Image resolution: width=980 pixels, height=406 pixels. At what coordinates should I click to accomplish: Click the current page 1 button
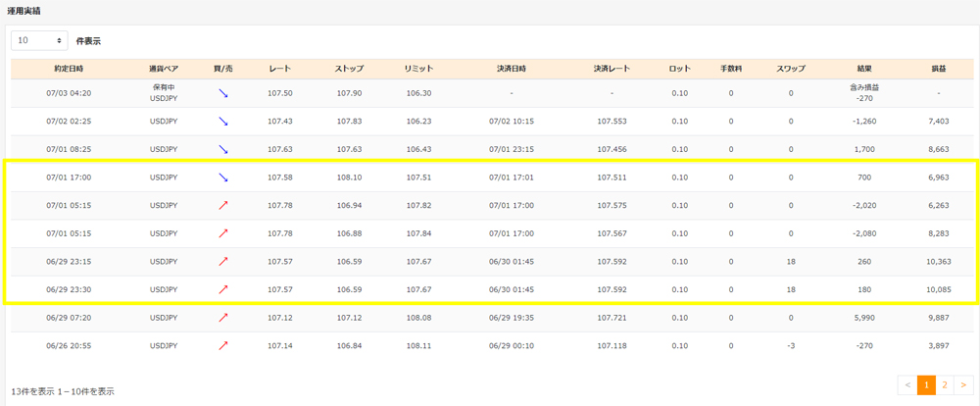926,385
